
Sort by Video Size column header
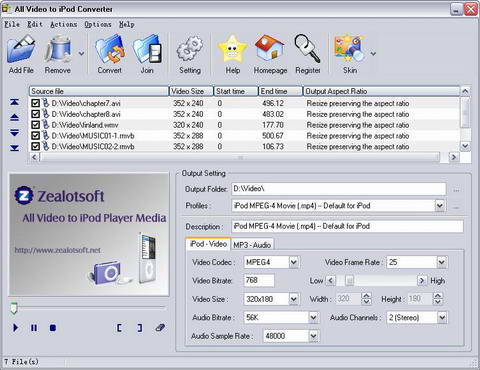(191, 91)
